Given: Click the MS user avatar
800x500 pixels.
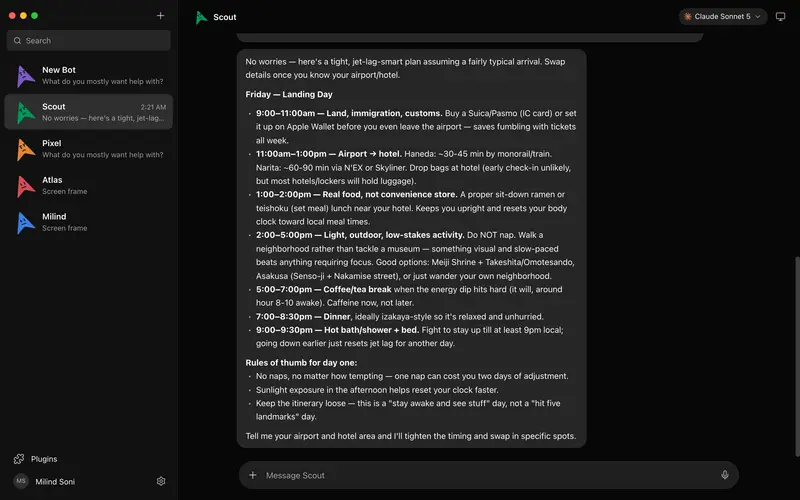Looking at the screenshot, I should click(21, 481).
